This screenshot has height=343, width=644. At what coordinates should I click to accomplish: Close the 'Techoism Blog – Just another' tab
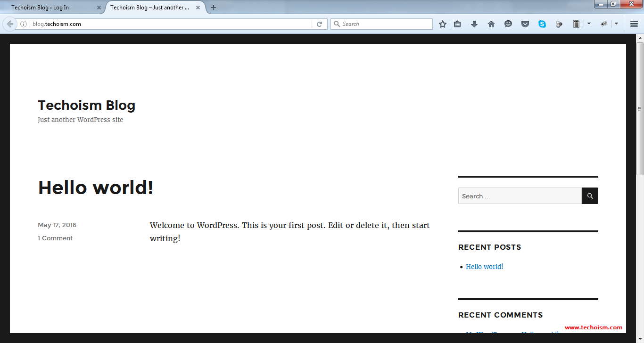(x=198, y=8)
